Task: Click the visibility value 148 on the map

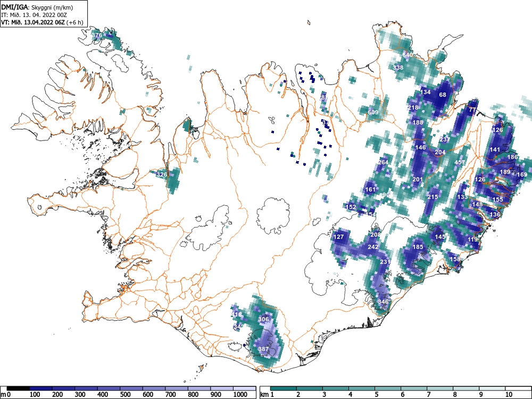Action: pos(477,204)
